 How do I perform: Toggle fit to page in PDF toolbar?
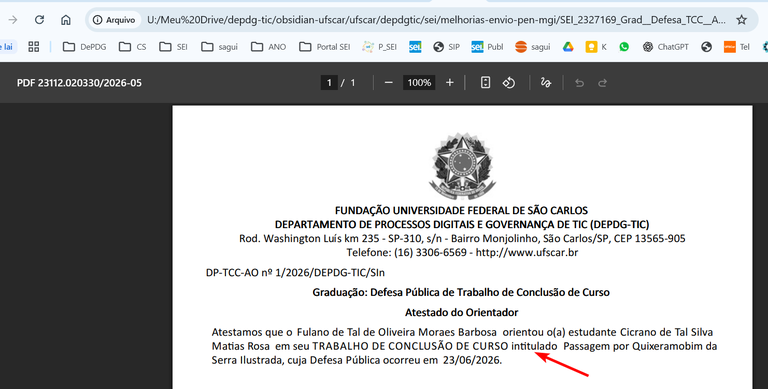coord(485,83)
